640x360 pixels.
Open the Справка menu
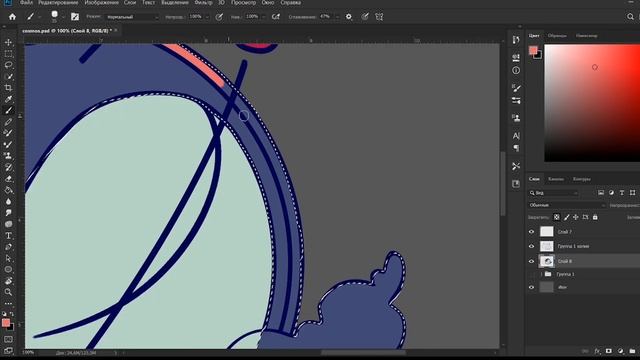point(291,2)
